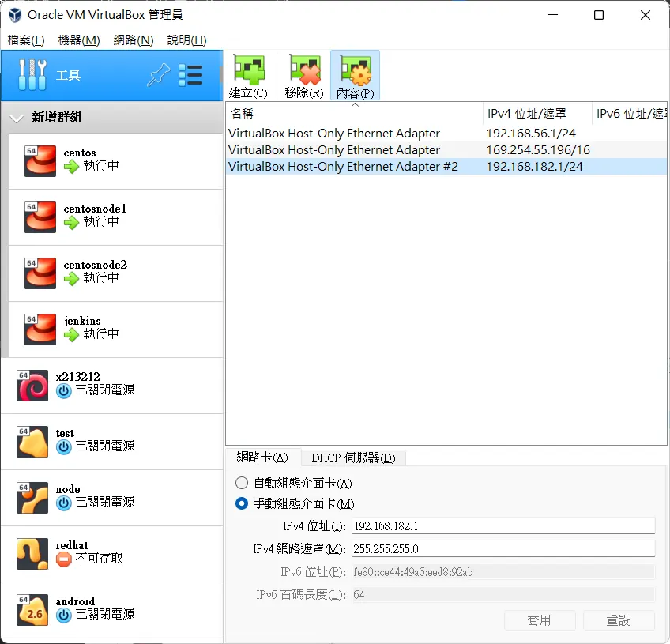The height and width of the screenshot is (644, 670).
Task: Select manual adapter configuration radio (手動組態介面卡)
Action: pos(242,503)
